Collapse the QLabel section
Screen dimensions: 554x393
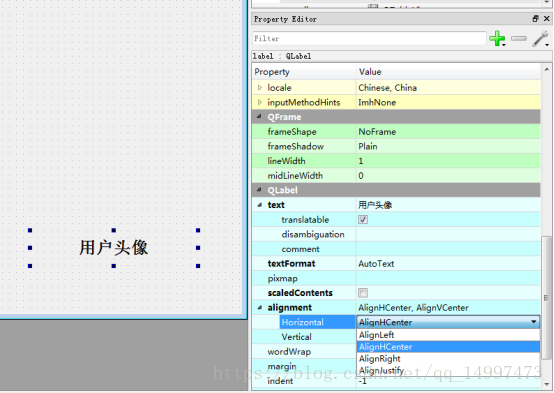pyautogui.click(x=259, y=189)
